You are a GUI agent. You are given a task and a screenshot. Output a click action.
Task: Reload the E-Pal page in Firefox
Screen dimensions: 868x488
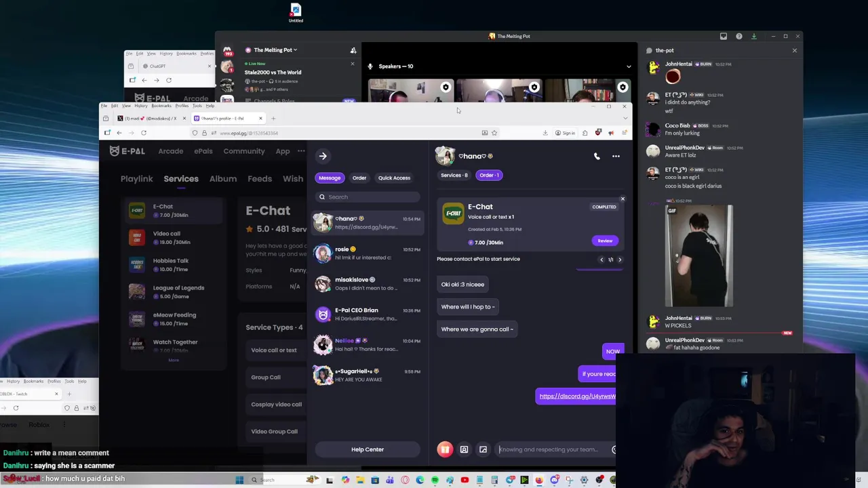point(144,133)
